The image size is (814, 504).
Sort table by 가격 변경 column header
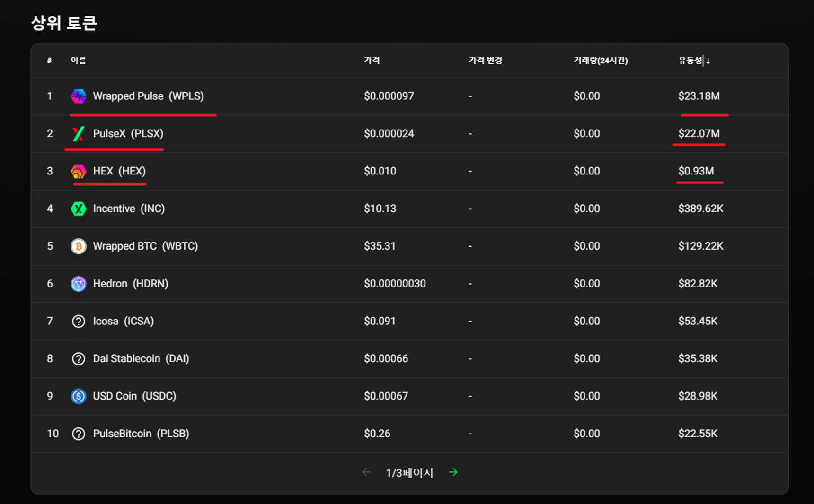pos(485,60)
